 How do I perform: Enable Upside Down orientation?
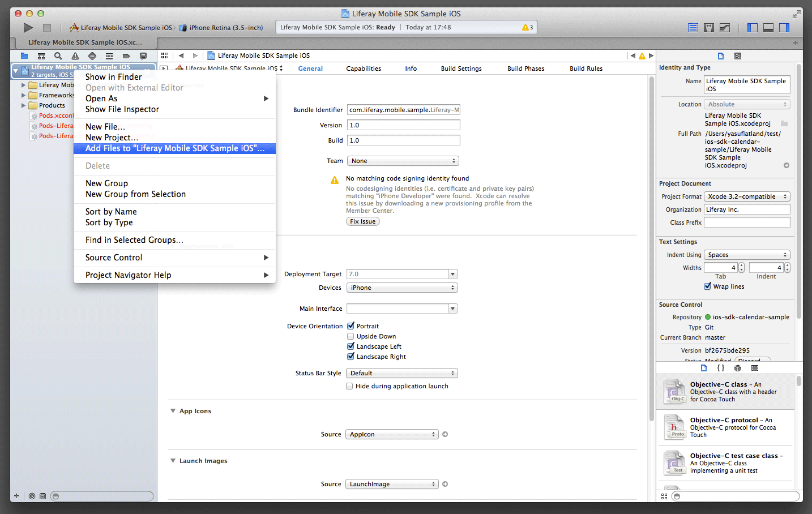coord(351,336)
